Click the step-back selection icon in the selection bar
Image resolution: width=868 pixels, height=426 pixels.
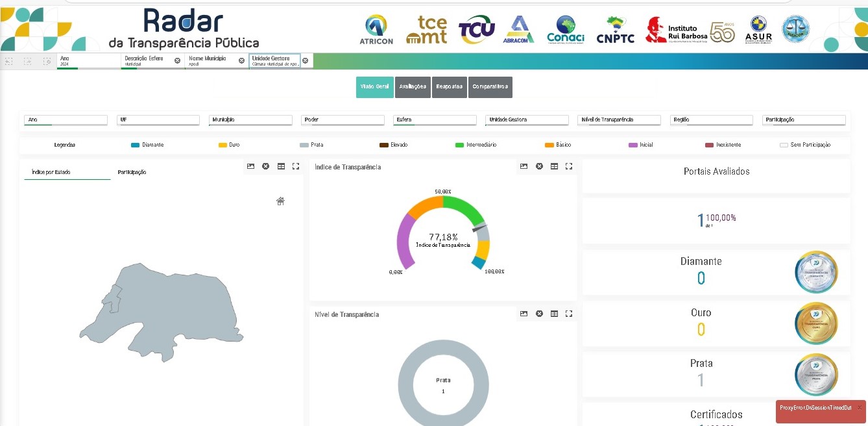point(9,61)
